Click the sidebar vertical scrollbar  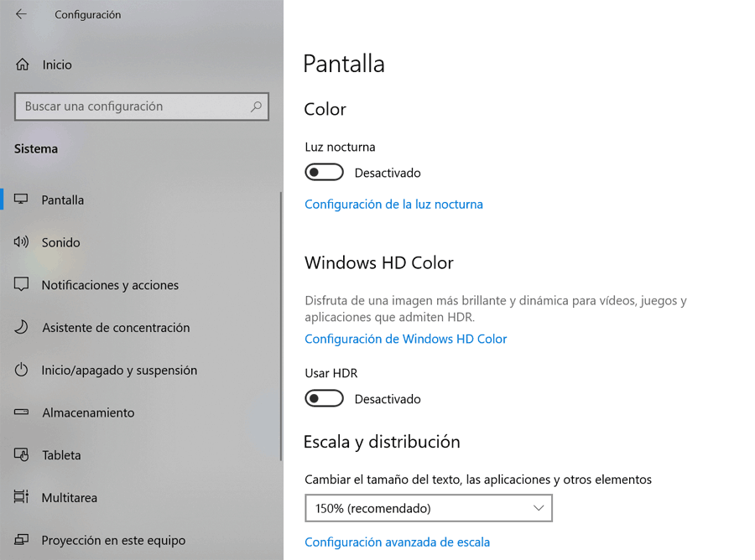[x=281, y=327]
